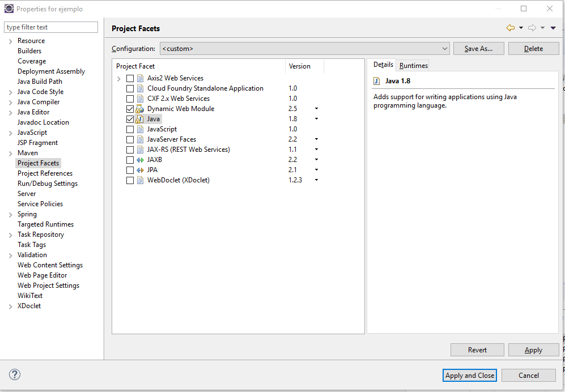This screenshot has width=565, height=392.
Task: Check the CXF 2.x Web Services facet
Action: click(130, 99)
